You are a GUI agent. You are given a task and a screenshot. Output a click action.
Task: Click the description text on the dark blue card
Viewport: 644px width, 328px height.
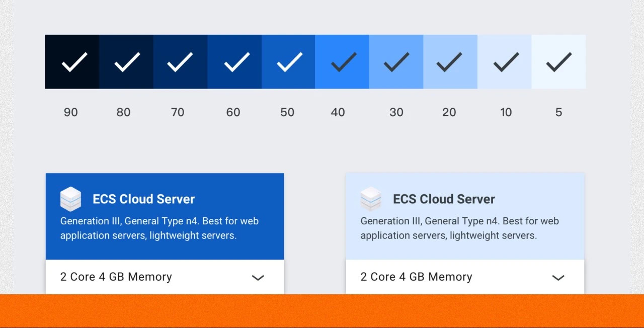click(x=159, y=228)
